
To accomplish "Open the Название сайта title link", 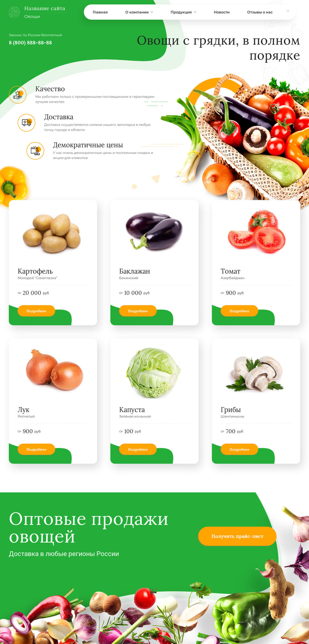I will click(45, 8).
